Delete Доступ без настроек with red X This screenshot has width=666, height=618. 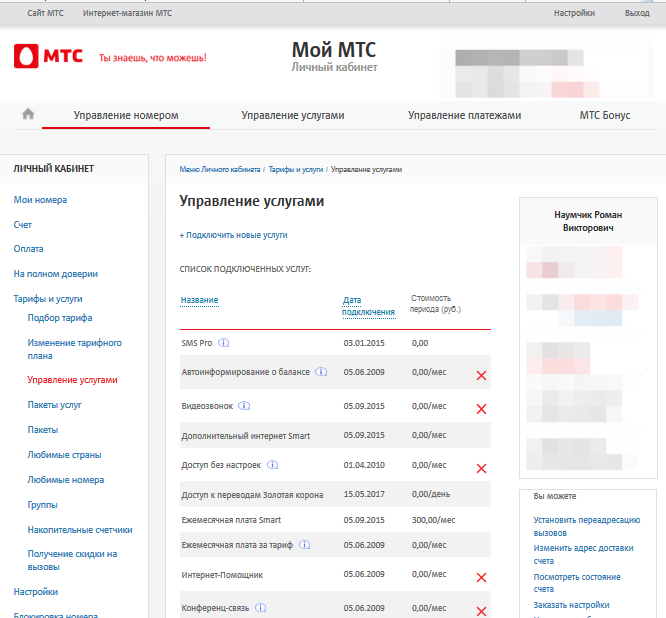(x=481, y=467)
